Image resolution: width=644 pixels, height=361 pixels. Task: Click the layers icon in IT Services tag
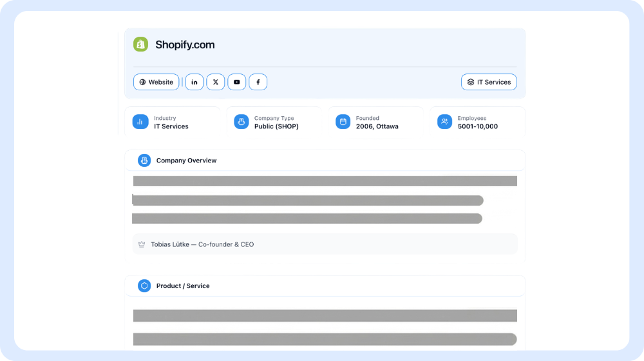[471, 83]
